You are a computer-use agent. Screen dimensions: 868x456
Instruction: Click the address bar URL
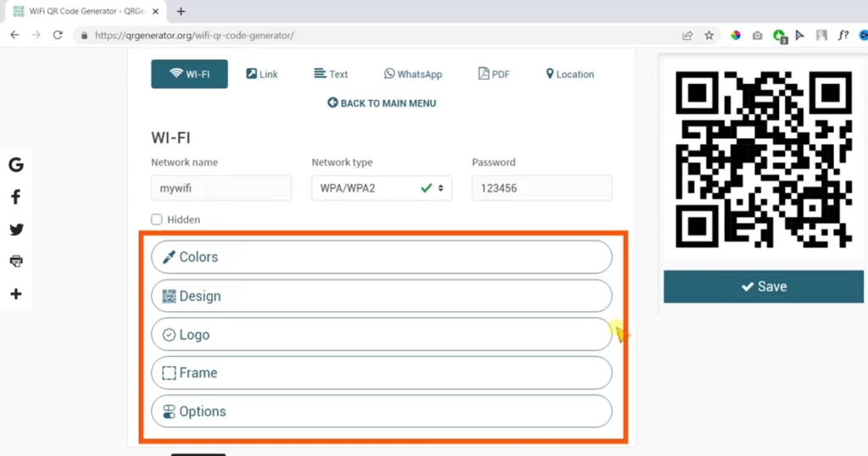point(194,36)
